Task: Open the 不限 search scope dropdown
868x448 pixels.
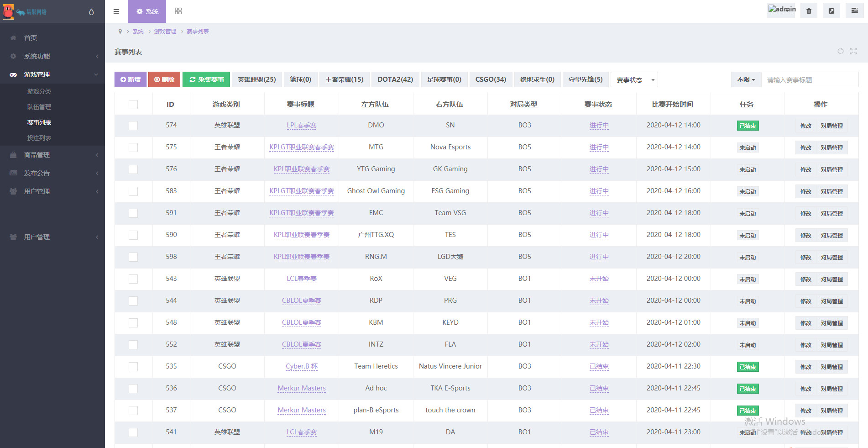Action: pyautogui.click(x=746, y=79)
